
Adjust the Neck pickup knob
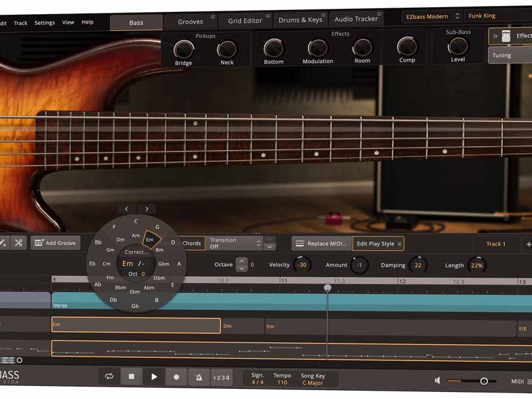click(x=226, y=50)
